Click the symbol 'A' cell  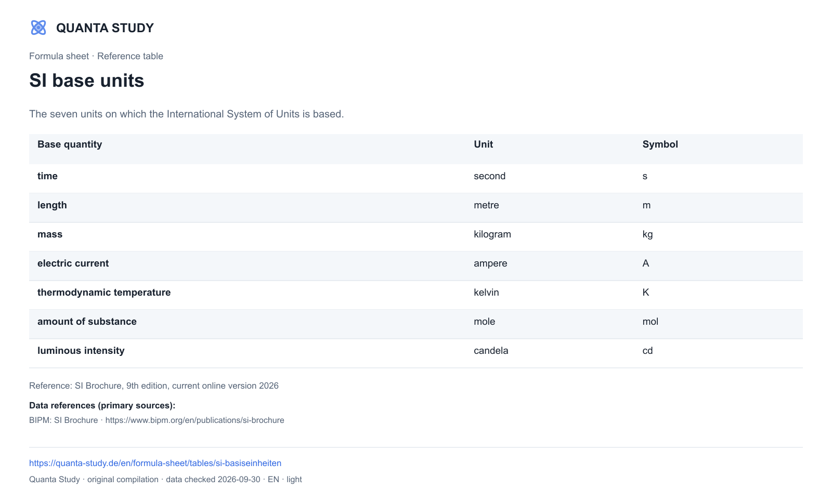tap(645, 263)
